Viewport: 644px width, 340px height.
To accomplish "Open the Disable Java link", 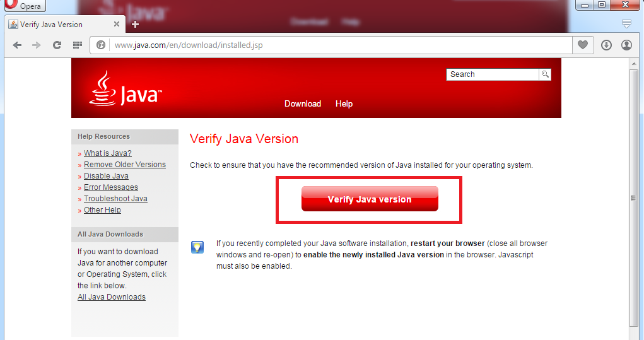I will click(106, 176).
